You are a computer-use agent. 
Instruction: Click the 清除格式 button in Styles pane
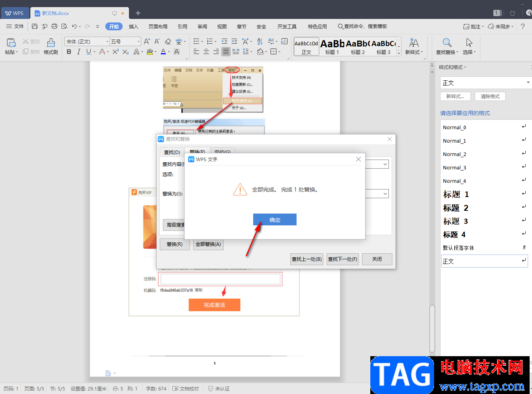pos(490,97)
